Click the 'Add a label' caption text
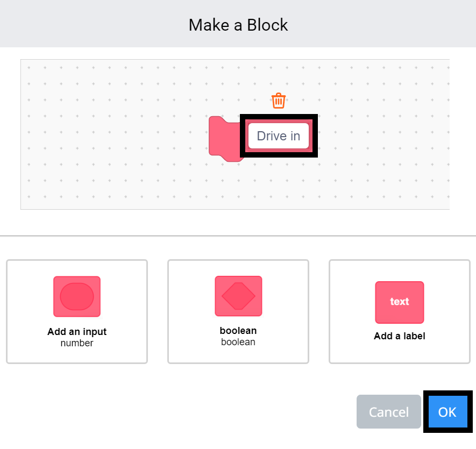The height and width of the screenshot is (449, 476). 399,336
